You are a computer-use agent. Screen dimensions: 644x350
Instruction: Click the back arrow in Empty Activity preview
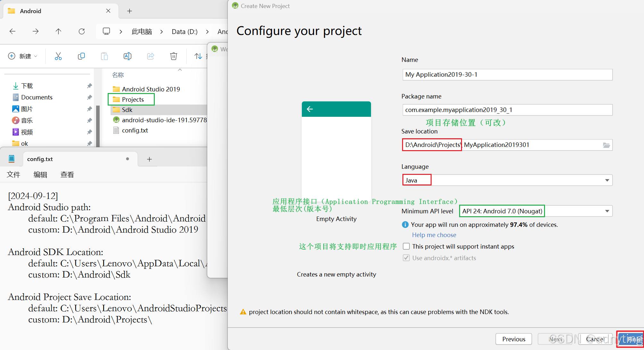[310, 109]
